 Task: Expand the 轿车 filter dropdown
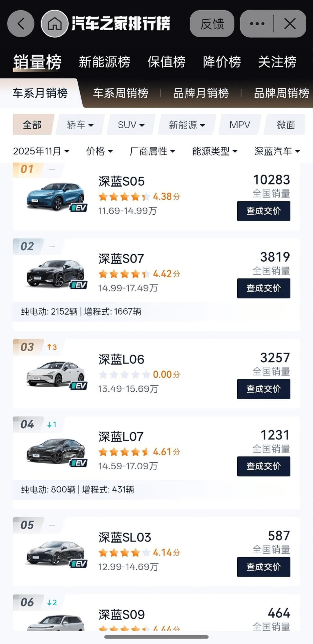(x=80, y=125)
